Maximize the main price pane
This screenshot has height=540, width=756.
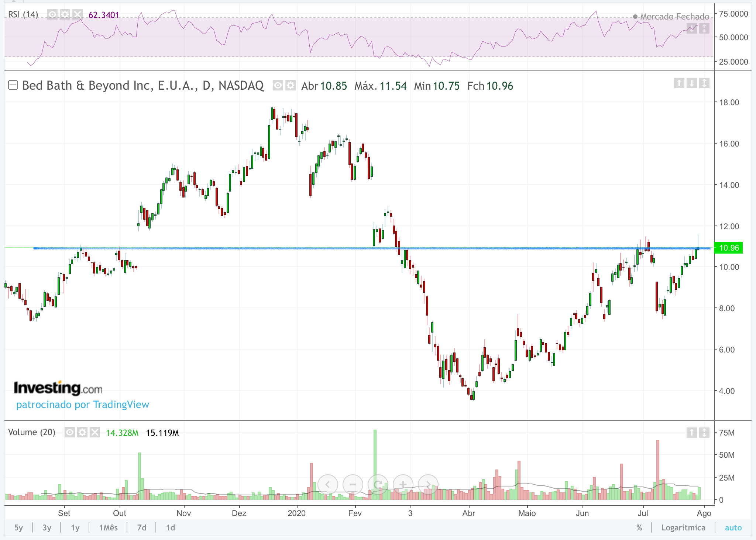[x=704, y=83]
